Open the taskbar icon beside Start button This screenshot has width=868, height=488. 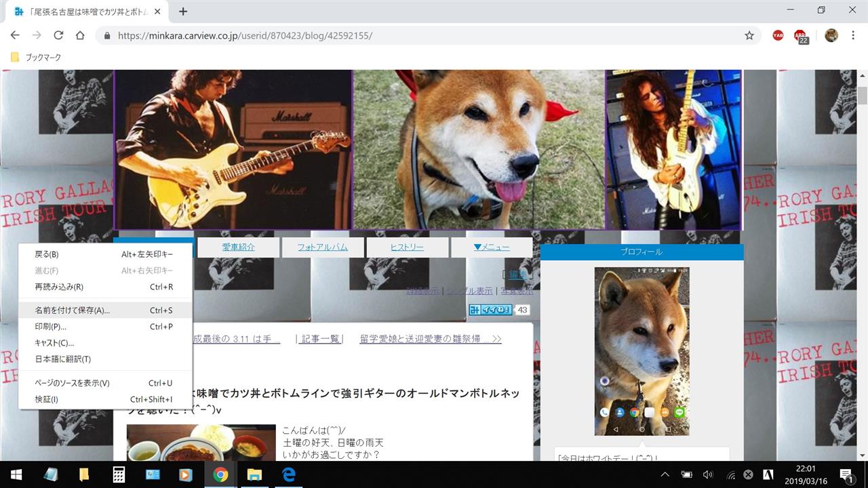coord(51,474)
